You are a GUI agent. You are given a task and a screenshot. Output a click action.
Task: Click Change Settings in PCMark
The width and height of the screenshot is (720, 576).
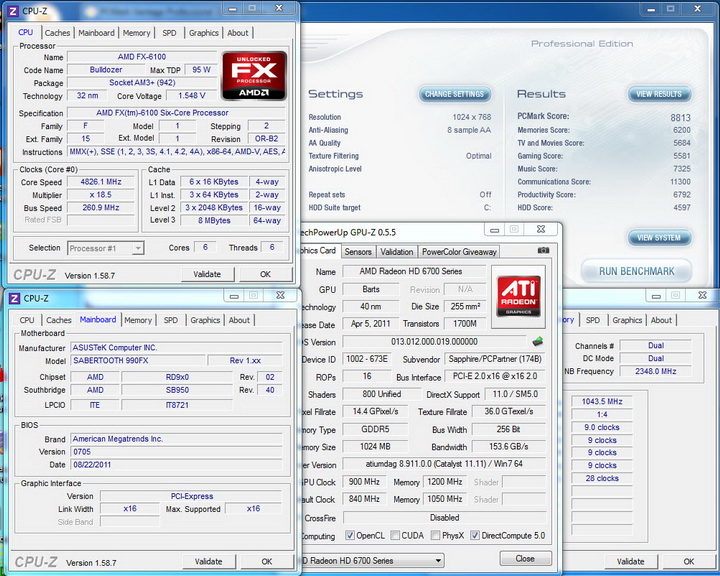click(x=455, y=94)
